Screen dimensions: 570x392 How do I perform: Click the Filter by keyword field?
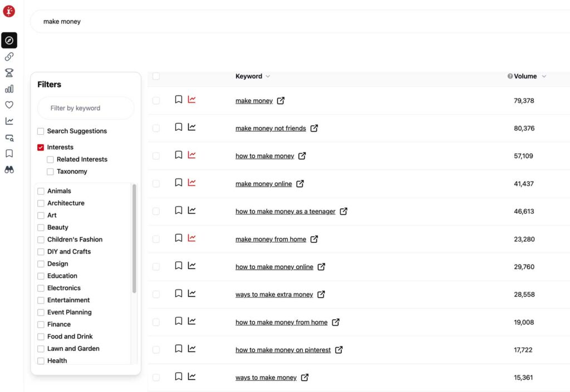(x=86, y=108)
